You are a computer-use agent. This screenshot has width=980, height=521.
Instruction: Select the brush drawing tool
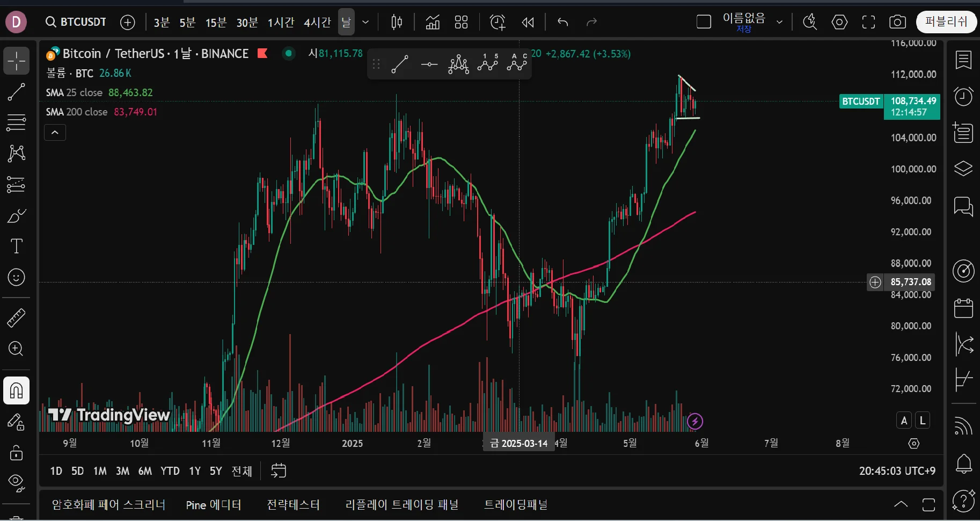[17, 216]
